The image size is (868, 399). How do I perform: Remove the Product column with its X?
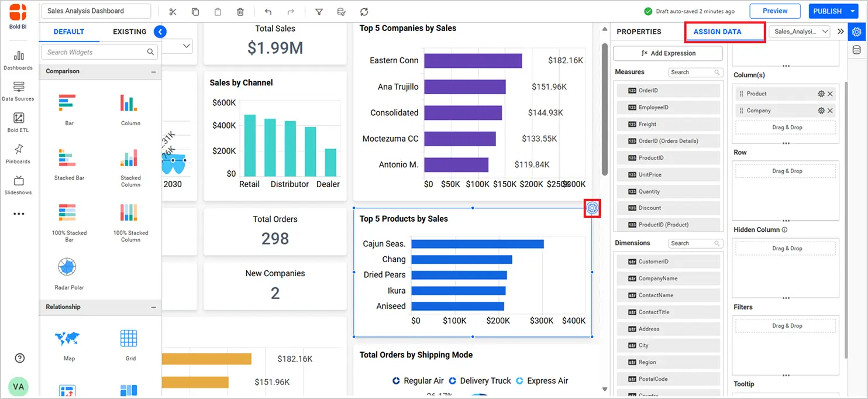(830, 94)
